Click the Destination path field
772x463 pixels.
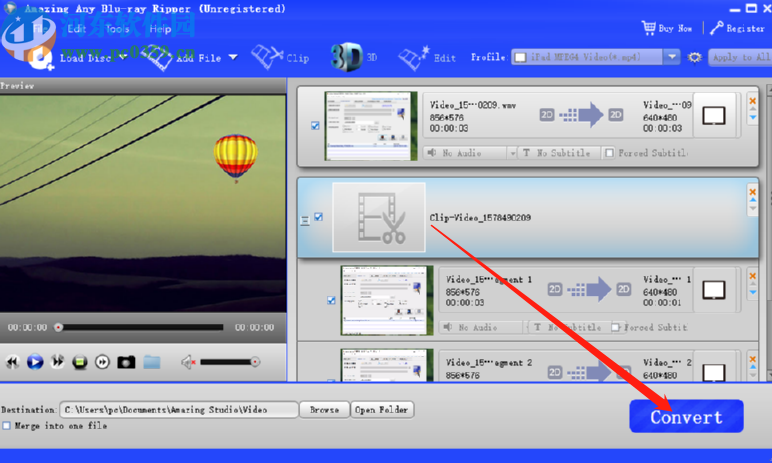[179, 410]
